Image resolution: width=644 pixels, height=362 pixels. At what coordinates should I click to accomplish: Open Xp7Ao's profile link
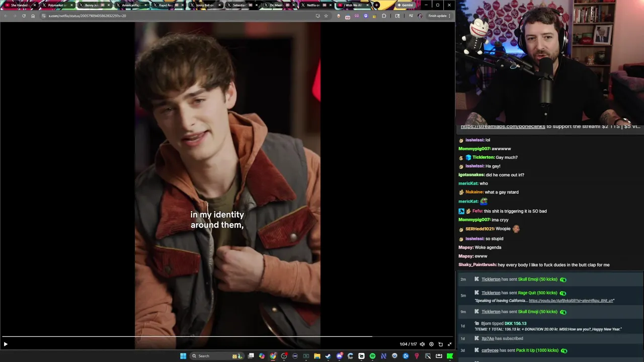click(x=488, y=338)
